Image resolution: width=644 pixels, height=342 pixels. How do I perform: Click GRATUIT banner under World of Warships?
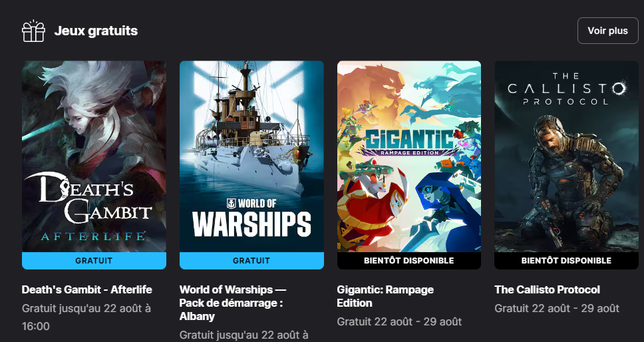tap(251, 261)
